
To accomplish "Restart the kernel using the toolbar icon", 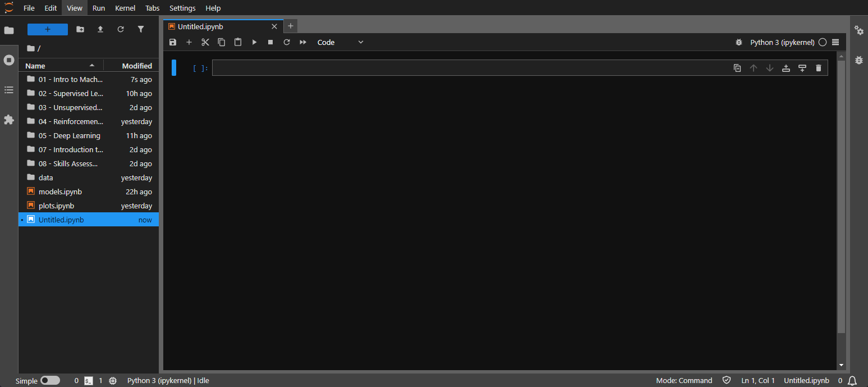I will click(x=286, y=42).
